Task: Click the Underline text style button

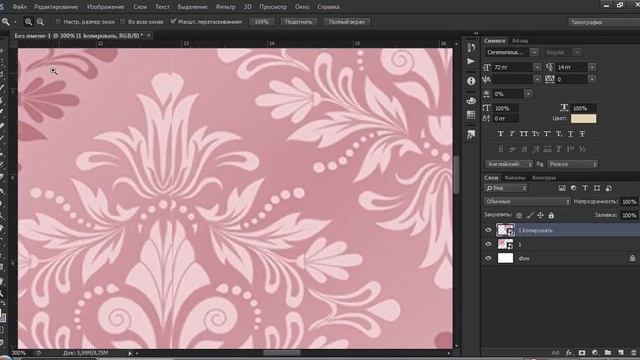Action: point(571,133)
